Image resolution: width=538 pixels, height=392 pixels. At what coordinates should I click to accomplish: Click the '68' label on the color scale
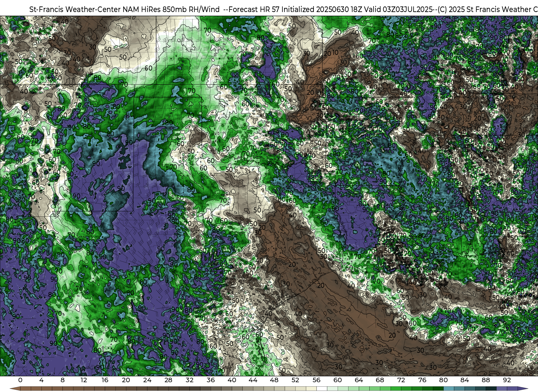coord(380,380)
